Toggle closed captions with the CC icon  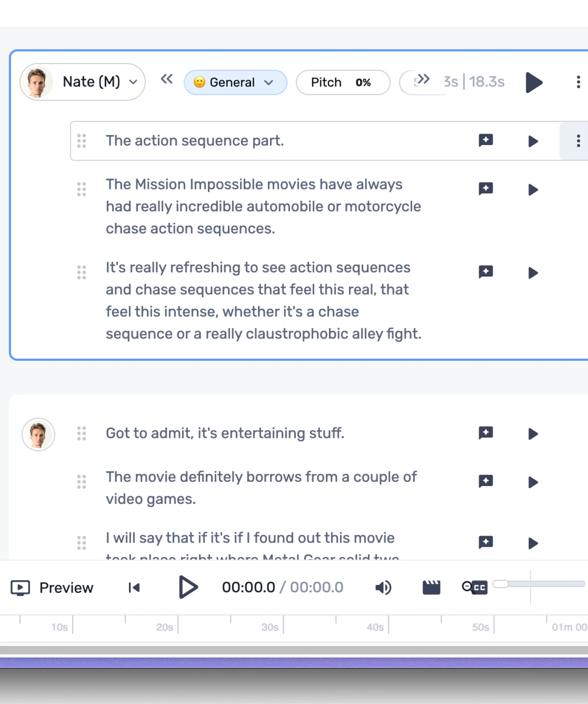tap(478, 587)
